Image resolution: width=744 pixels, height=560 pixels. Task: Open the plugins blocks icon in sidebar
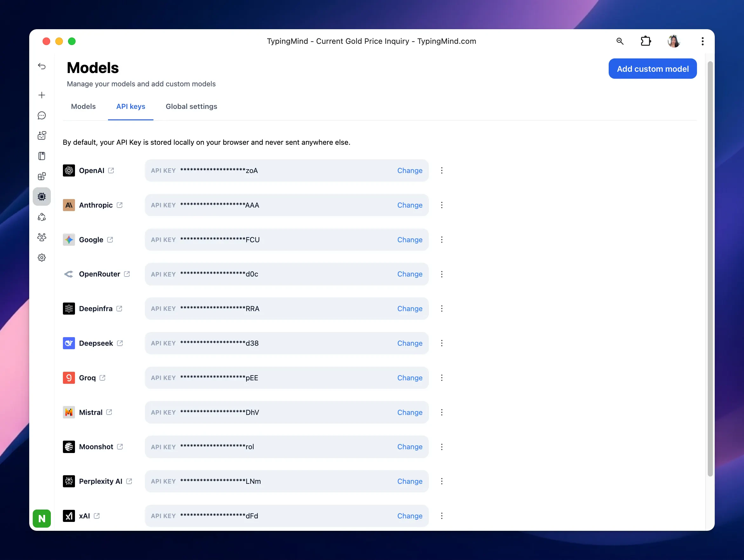point(42,177)
